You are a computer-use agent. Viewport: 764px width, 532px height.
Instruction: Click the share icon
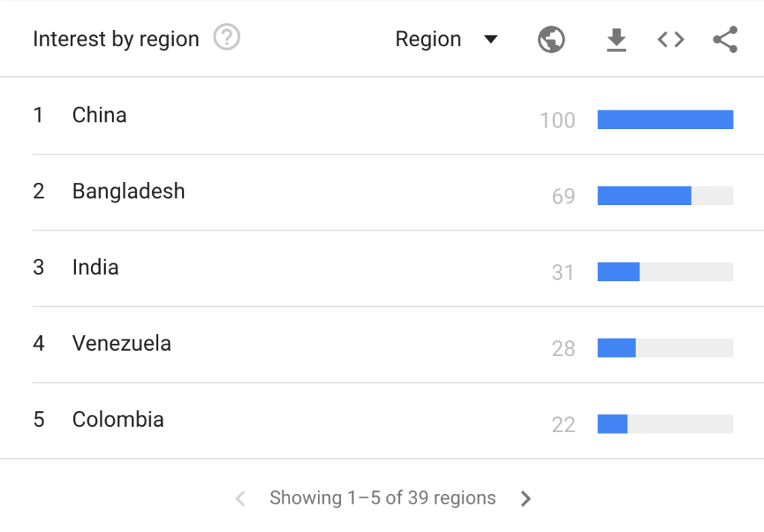pos(724,40)
